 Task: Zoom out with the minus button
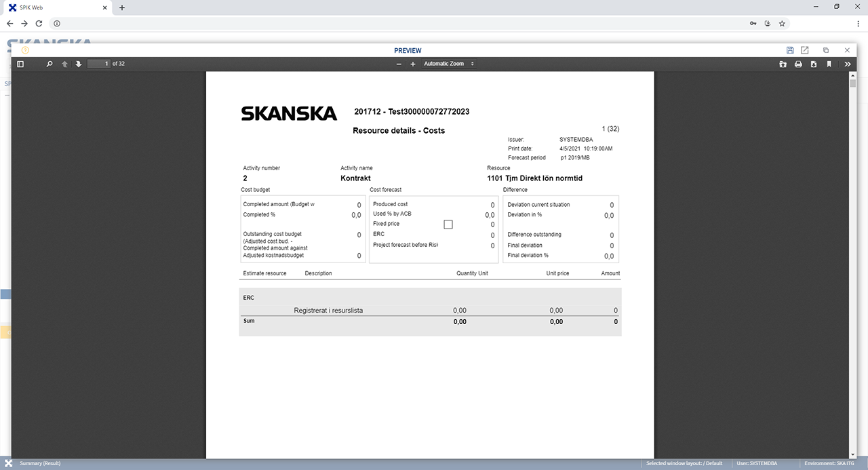click(399, 64)
